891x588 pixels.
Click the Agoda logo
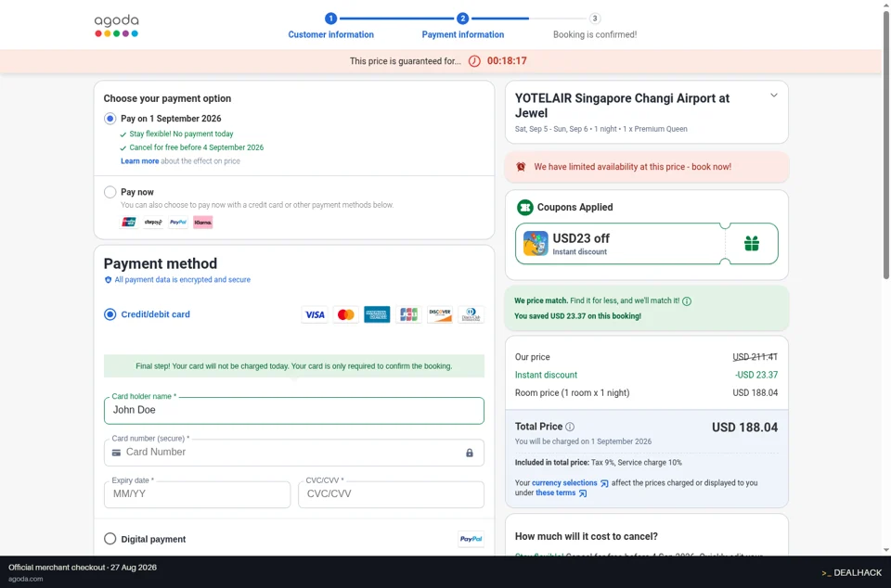pos(117,26)
